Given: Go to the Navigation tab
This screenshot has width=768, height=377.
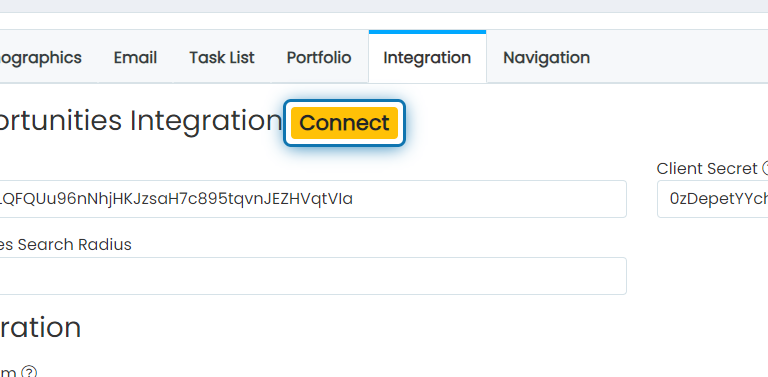Looking at the screenshot, I should pos(546,57).
